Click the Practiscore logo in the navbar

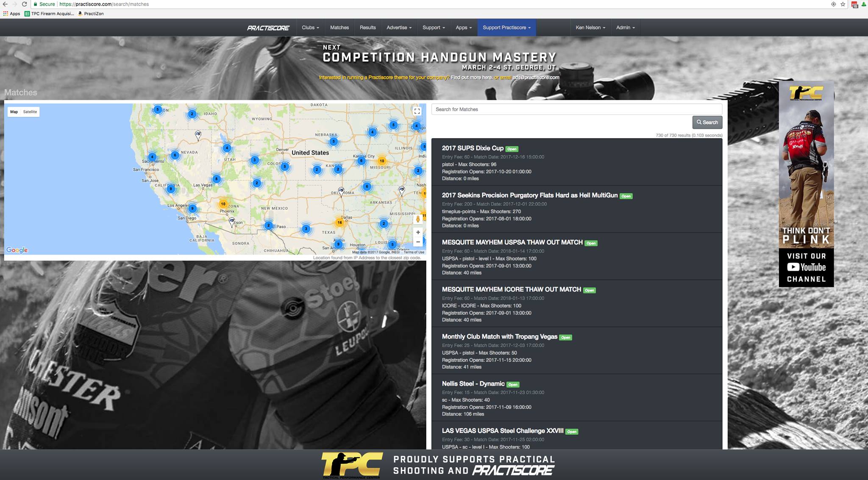click(268, 28)
